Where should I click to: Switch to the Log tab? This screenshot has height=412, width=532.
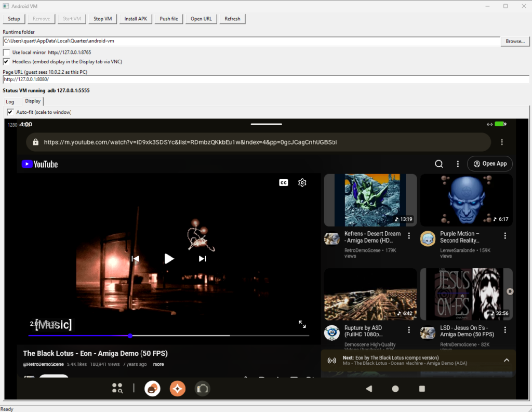coord(10,101)
